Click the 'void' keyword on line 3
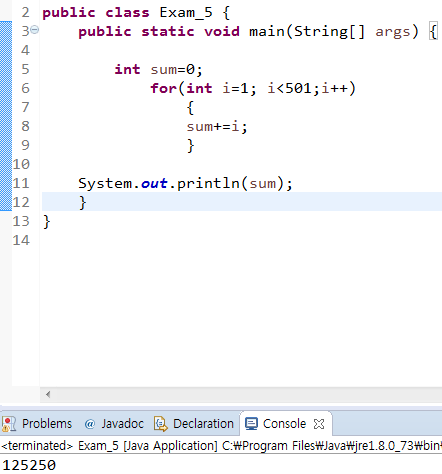The image size is (442, 474). click(x=222, y=32)
